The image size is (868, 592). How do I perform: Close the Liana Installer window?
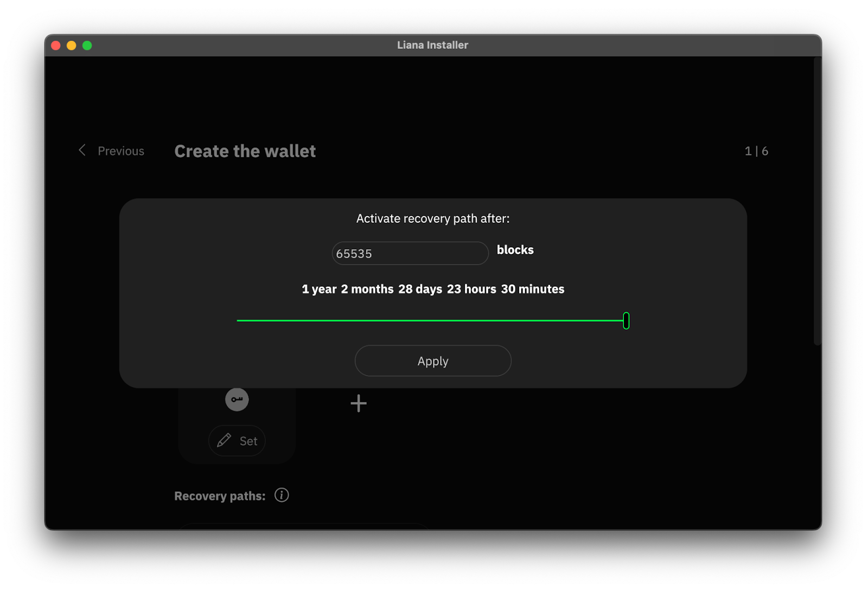pos(56,46)
